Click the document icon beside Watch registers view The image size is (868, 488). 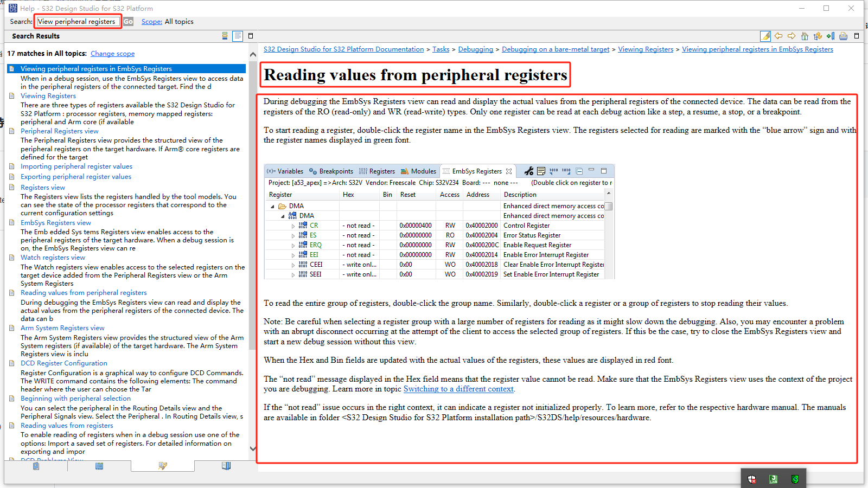click(x=12, y=258)
